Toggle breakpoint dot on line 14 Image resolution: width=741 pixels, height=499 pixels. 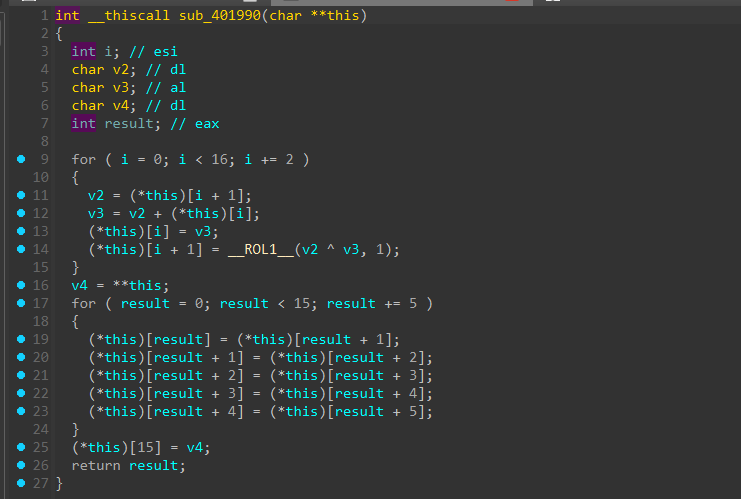click(x=21, y=249)
